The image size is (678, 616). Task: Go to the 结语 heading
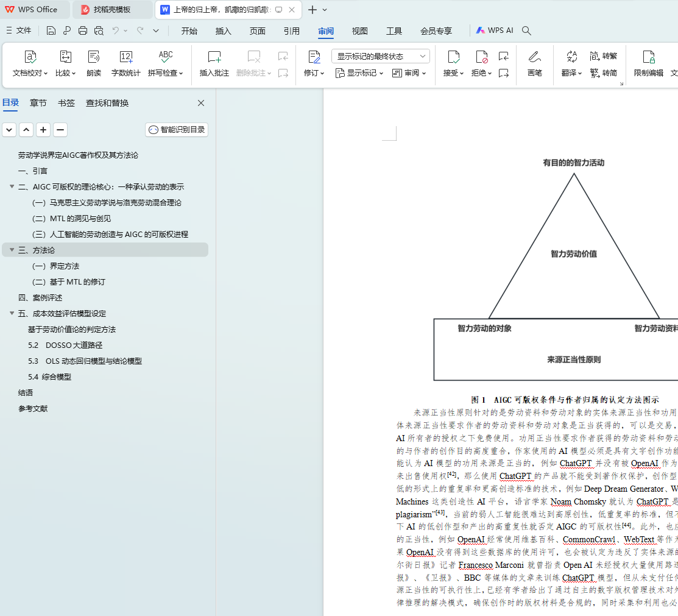26,393
